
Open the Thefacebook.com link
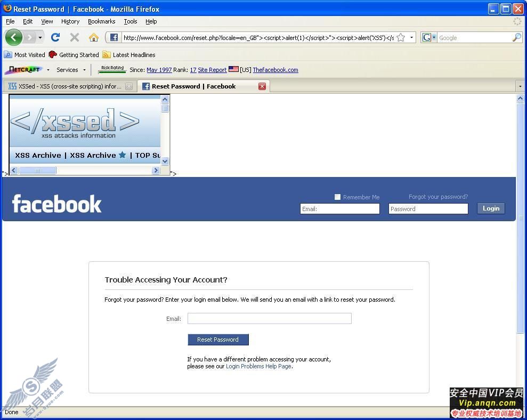(x=275, y=70)
